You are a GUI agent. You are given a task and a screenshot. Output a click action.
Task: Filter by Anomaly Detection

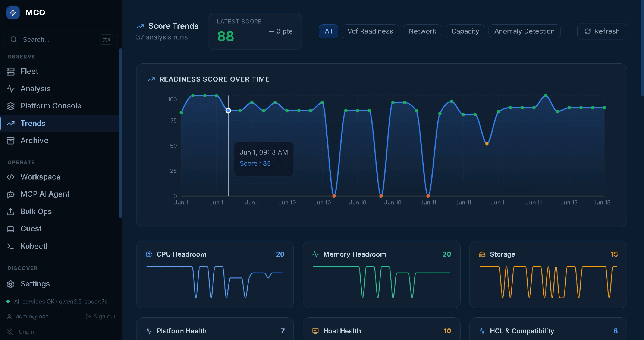[524, 31]
